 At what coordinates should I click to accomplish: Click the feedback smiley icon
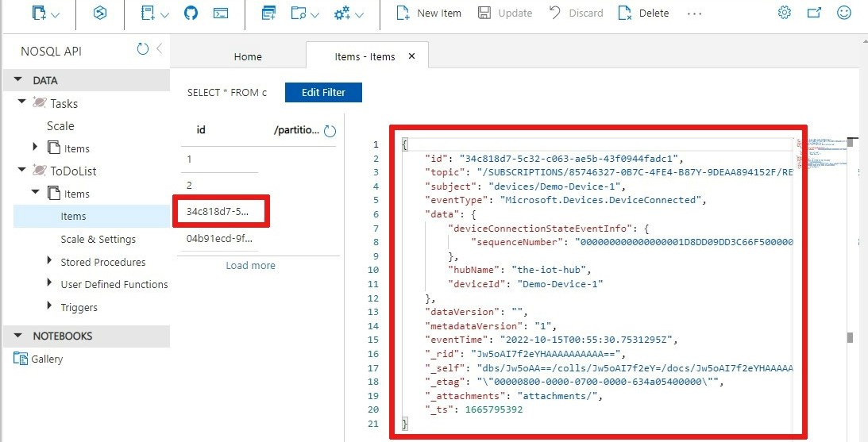click(844, 13)
